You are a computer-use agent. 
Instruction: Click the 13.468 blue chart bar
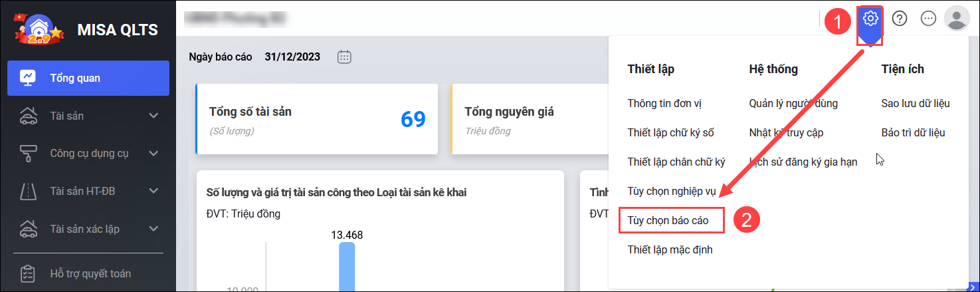tap(347, 266)
